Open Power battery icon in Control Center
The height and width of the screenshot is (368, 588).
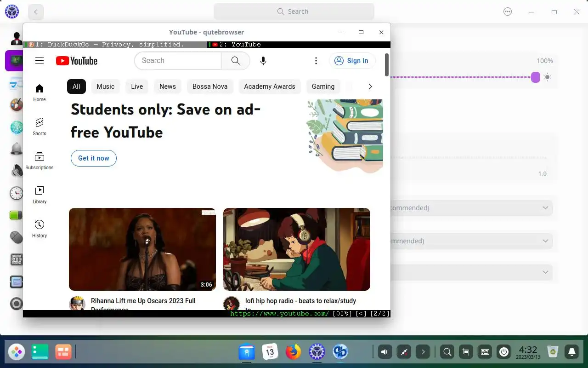[x=17, y=215]
